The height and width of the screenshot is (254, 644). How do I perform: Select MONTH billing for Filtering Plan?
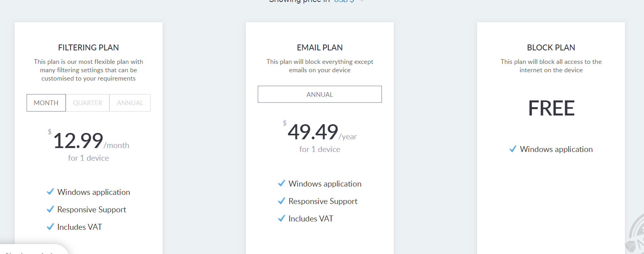coord(46,103)
